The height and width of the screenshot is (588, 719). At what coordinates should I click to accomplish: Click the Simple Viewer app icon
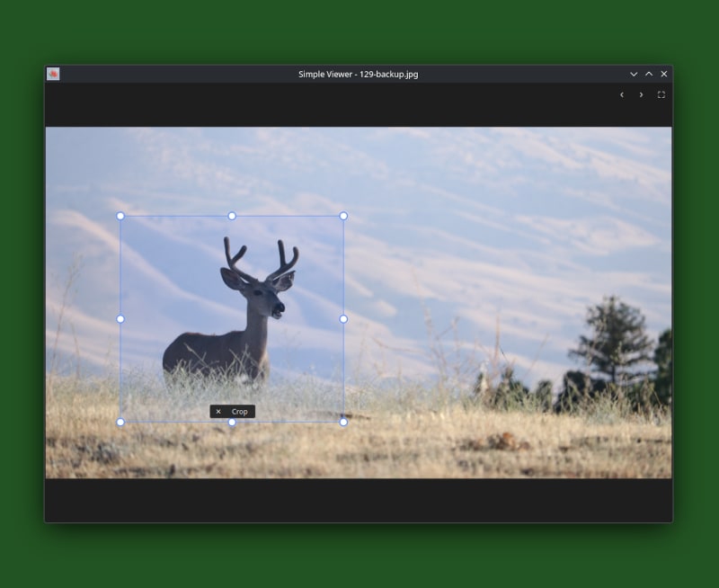click(x=53, y=74)
